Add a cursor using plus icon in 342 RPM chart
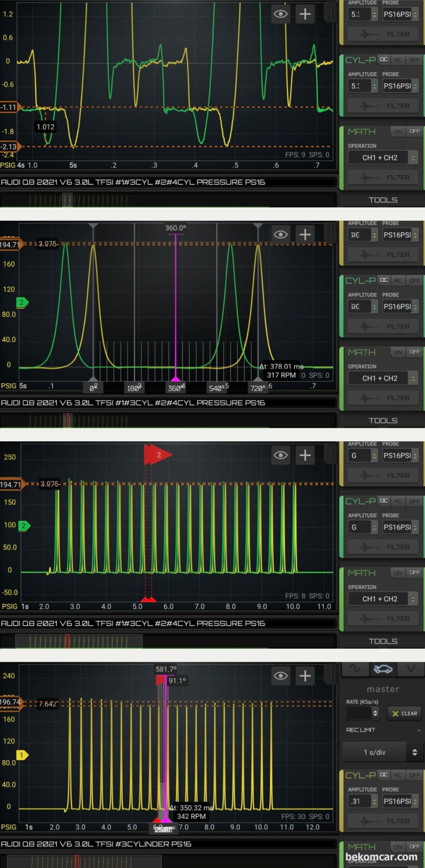The width and height of the screenshot is (425, 868). [305, 675]
